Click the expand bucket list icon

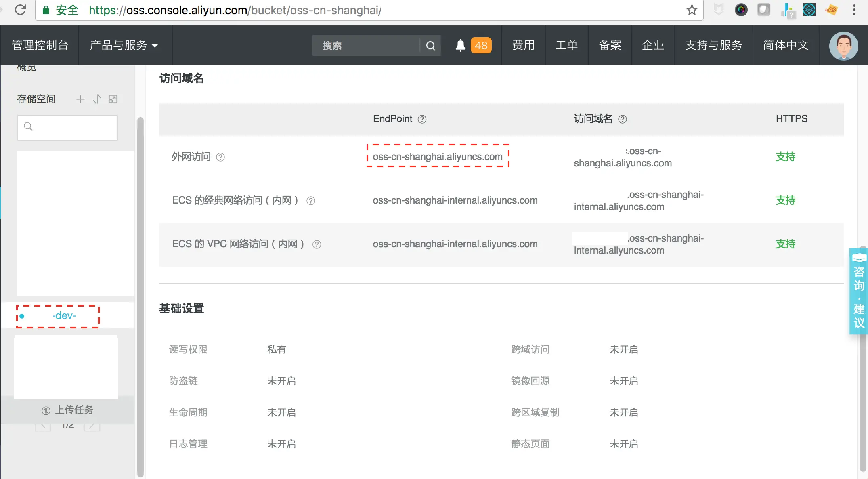click(x=113, y=99)
